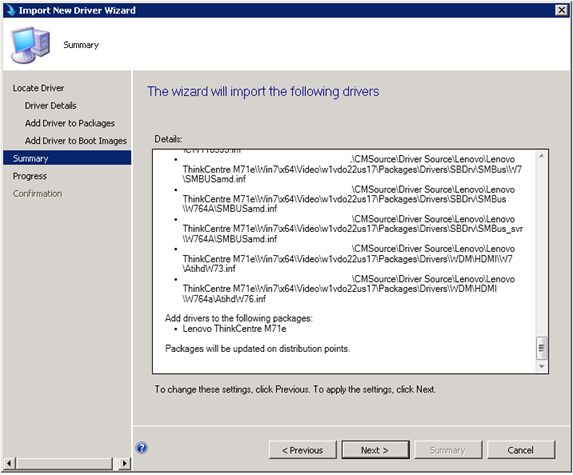573x475 pixels.
Task: Select the Progress step in sidebar
Action: [x=30, y=176]
